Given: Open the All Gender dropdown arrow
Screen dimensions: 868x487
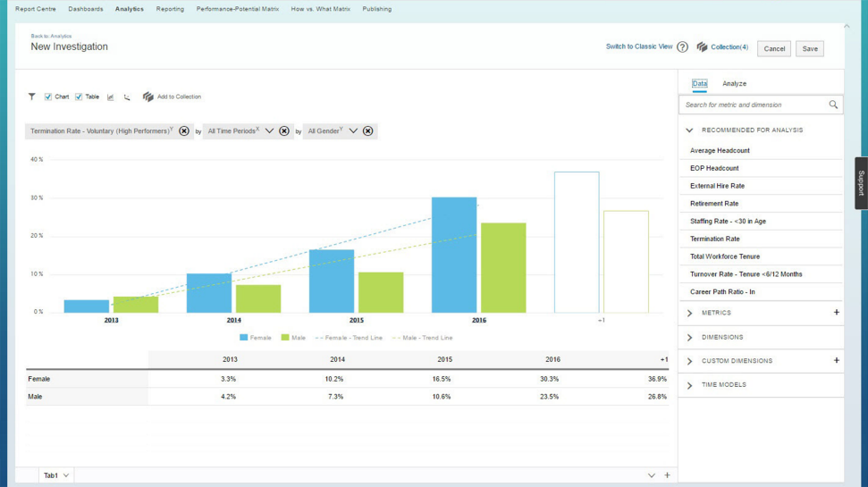Looking at the screenshot, I should coord(352,131).
